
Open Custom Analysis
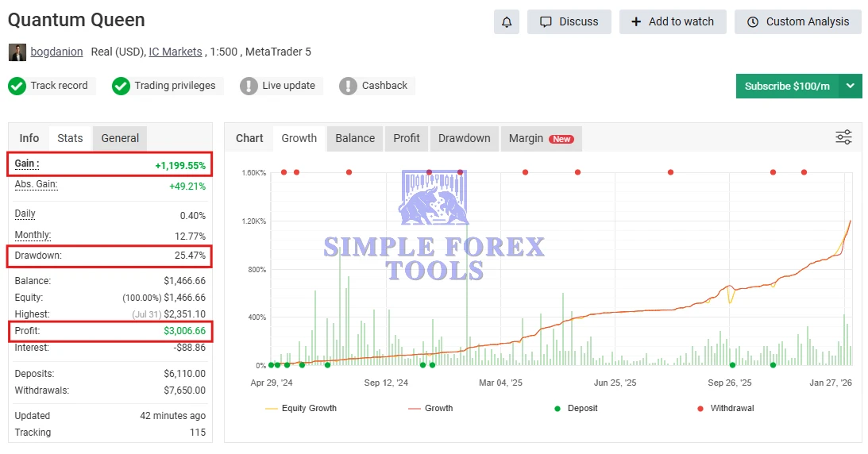[x=797, y=21]
